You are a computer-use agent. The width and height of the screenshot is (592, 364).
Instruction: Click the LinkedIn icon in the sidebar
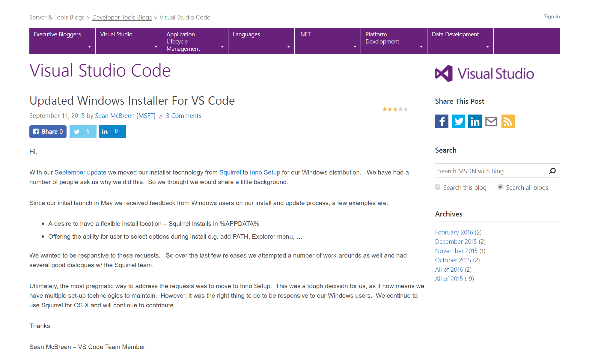point(475,121)
